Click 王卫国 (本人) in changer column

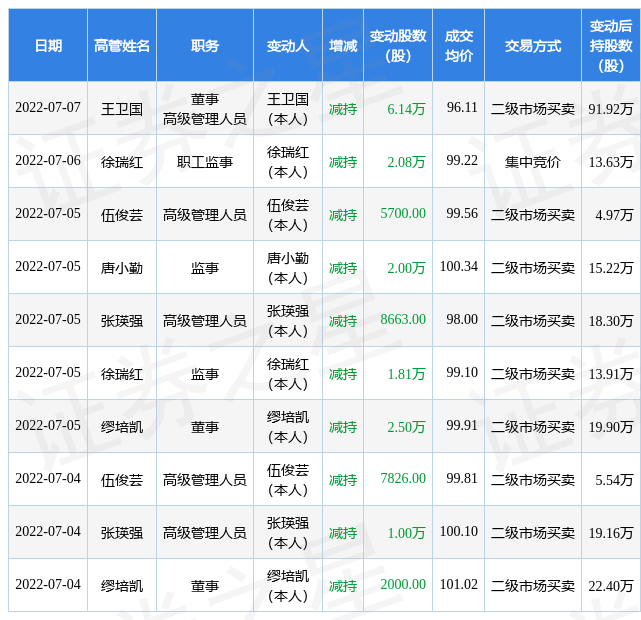tap(288, 109)
